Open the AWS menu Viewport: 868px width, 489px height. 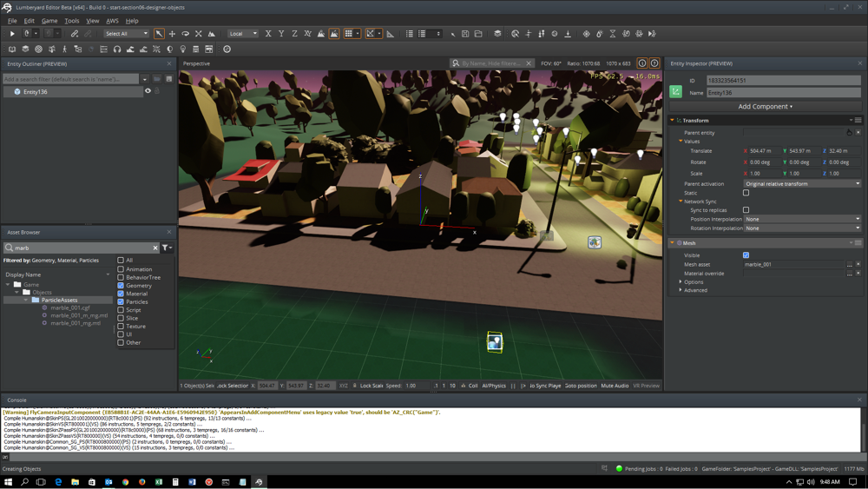[112, 21]
